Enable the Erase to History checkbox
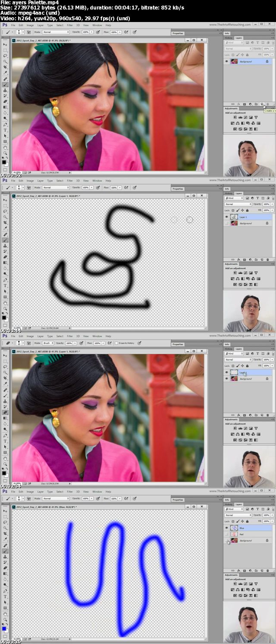276x644 pixels. [116, 343]
